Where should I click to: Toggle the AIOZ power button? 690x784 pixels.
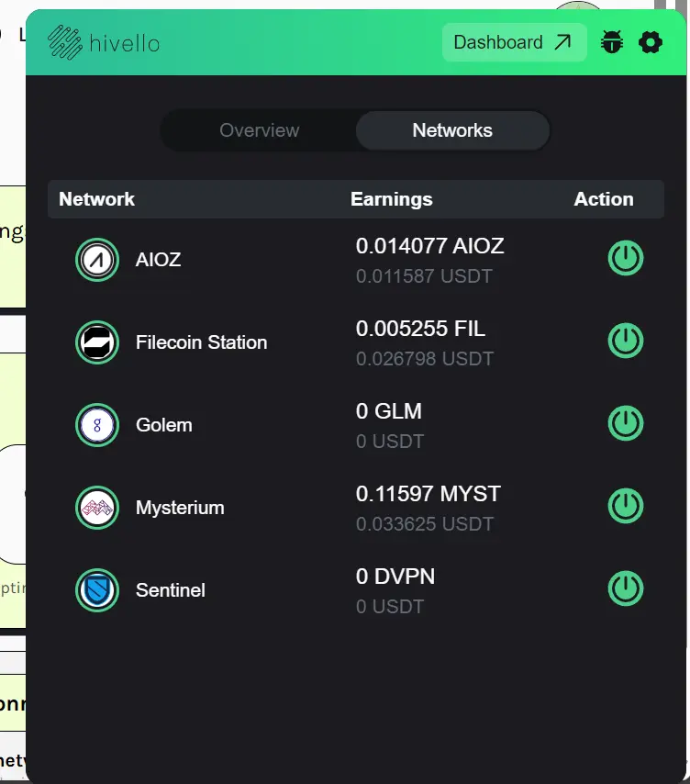(x=626, y=258)
